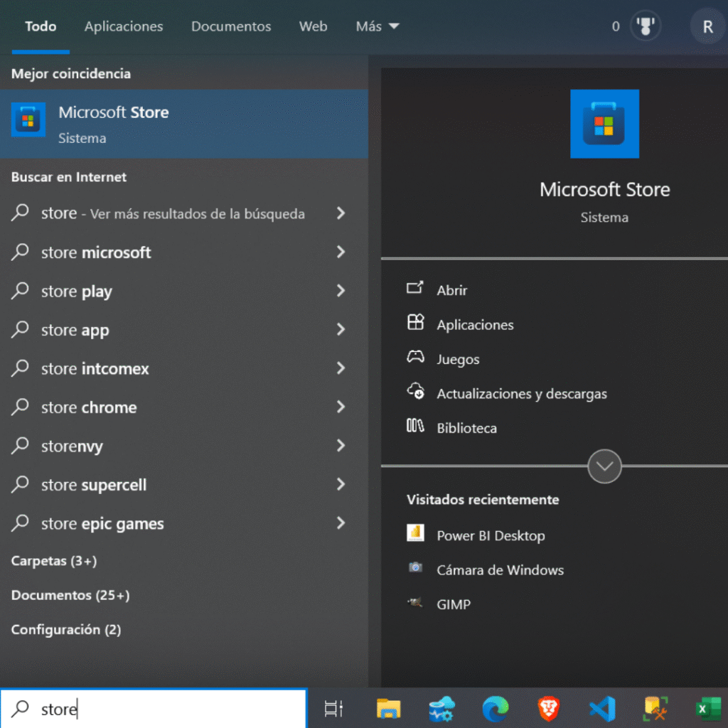Image resolution: width=728 pixels, height=728 pixels.
Task: Choose Juegos action in preview pane
Action: click(458, 359)
